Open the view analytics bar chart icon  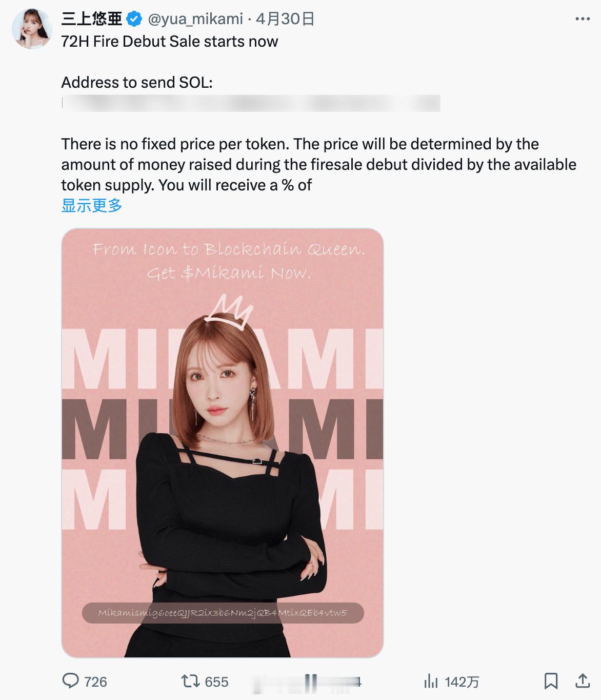pyautogui.click(x=431, y=681)
